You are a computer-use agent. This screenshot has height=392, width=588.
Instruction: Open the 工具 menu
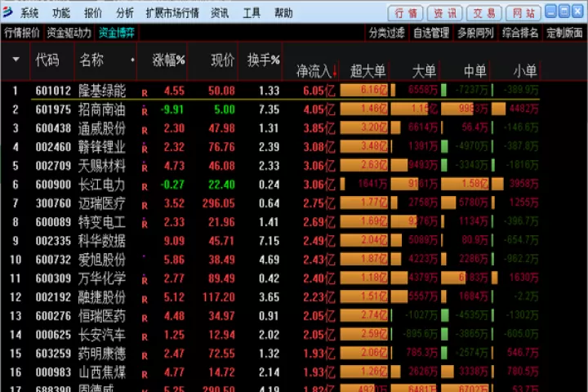tap(252, 14)
